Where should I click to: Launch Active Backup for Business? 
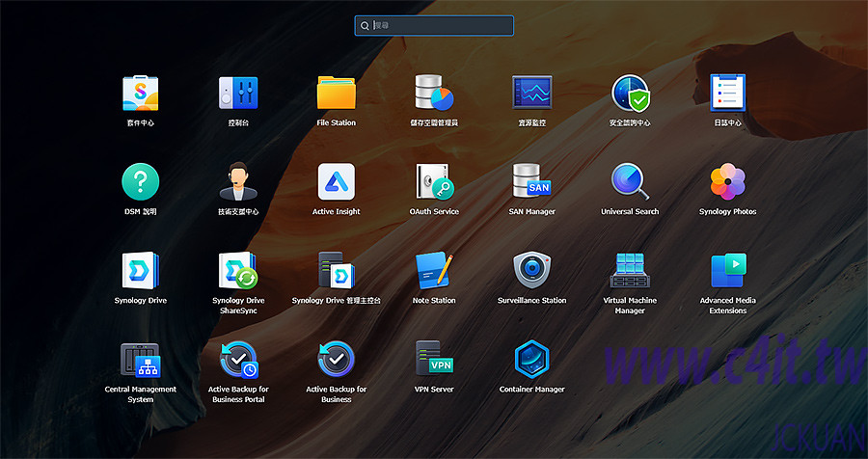(336, 360)
